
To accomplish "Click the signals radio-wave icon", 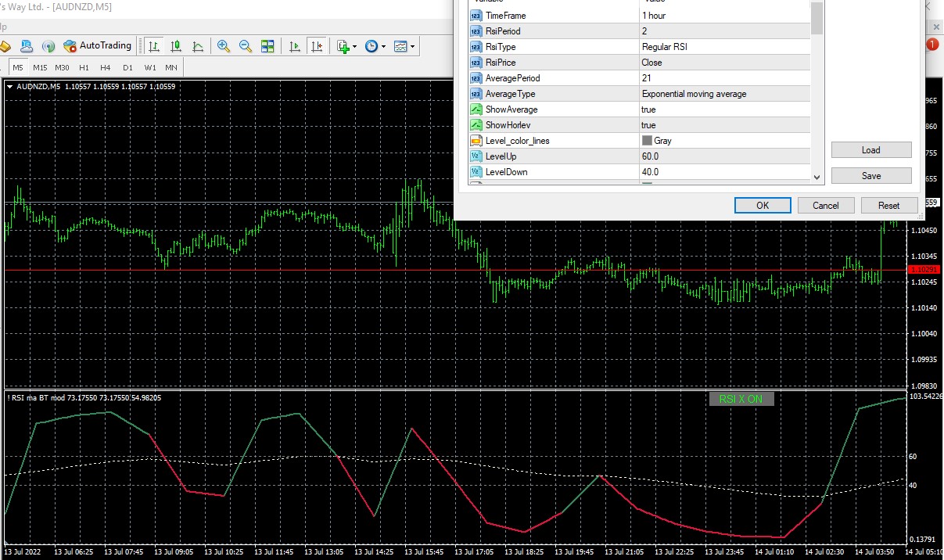I will pyautogui.click(x=48, y=46).
